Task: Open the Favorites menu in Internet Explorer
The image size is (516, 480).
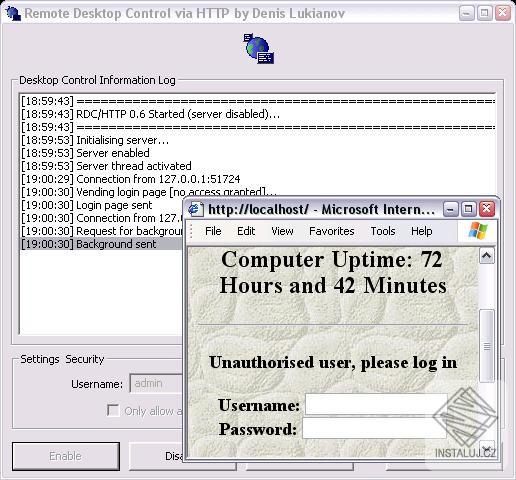Action: 332,231
